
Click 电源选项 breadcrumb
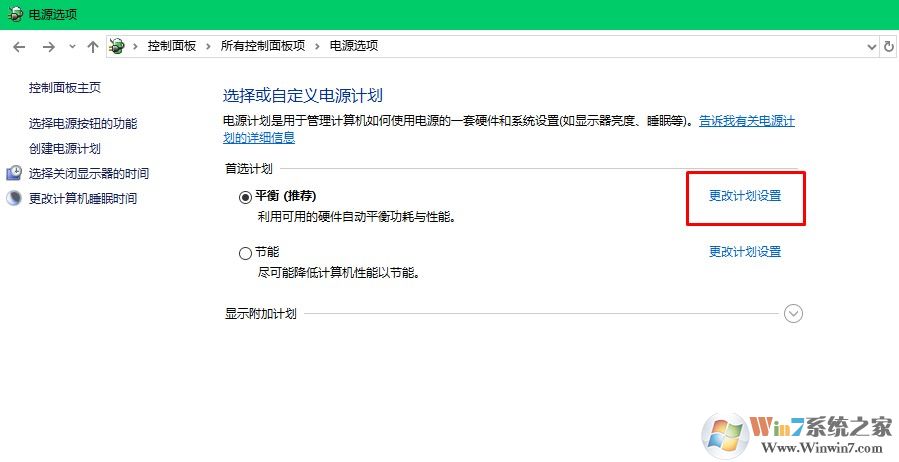(354, 46)
